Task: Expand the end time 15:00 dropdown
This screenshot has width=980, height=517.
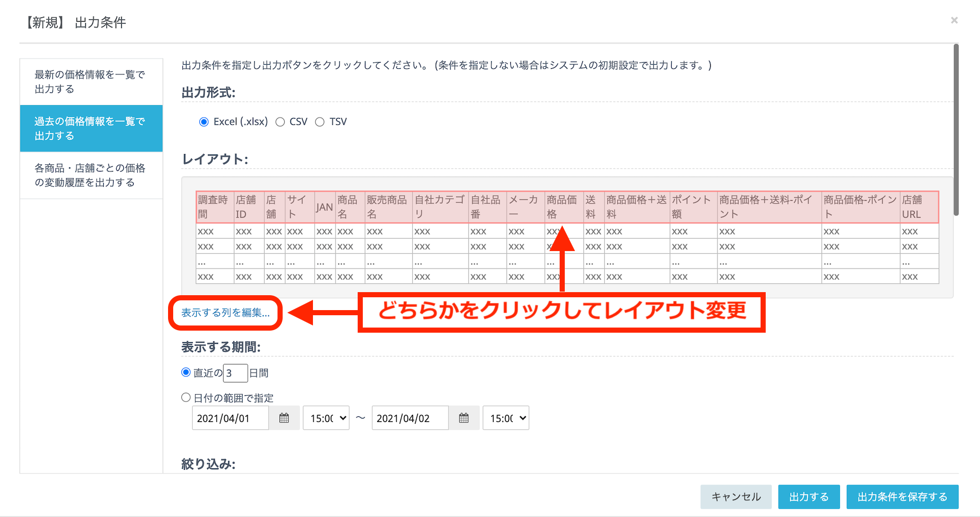Action: click(506, 418)
